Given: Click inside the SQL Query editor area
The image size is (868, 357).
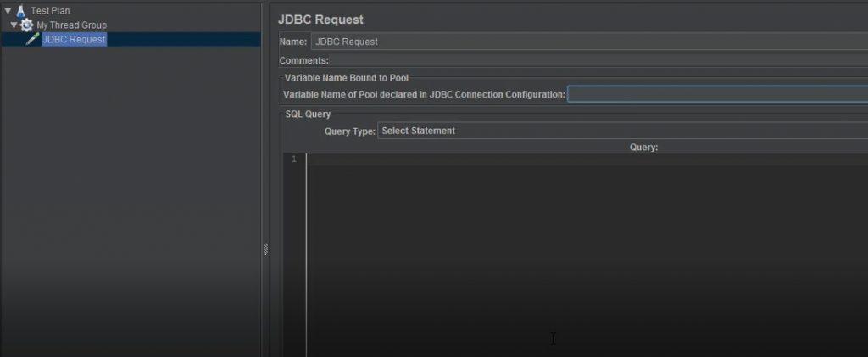Looking at the screenshot, I should click(587, 254).
